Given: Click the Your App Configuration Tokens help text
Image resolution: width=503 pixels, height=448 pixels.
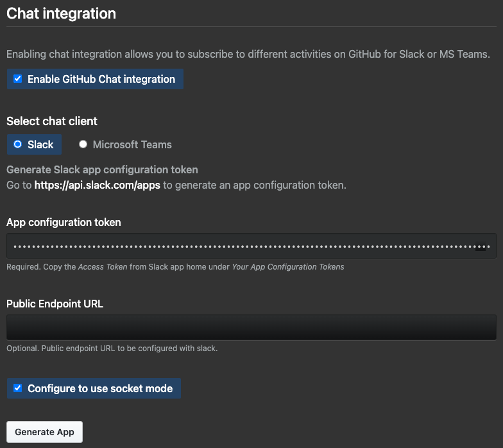Looking at the screenshot, I should (287, 266).
